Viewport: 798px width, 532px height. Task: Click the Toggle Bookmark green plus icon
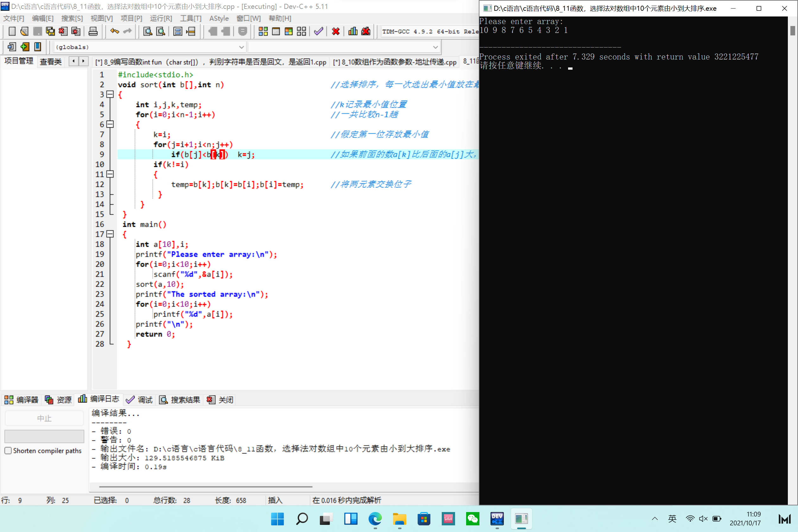[x=25, y=47]
